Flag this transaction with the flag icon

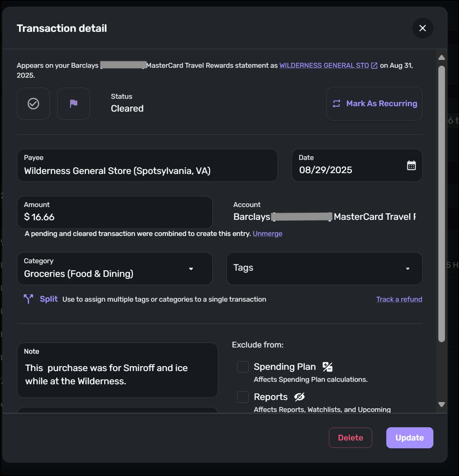pos(74,104)
